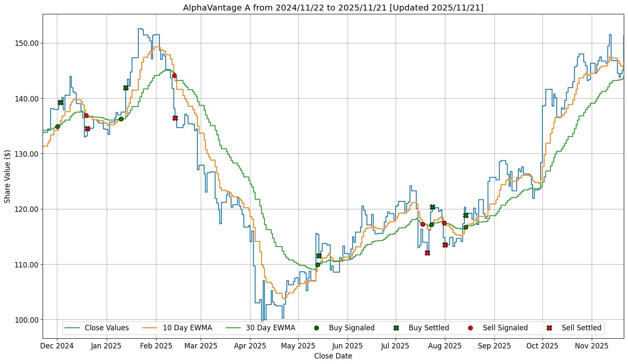Click the 150.00 y-axis tick label
This screenshot has width=628, height=364.
point(27,43)
